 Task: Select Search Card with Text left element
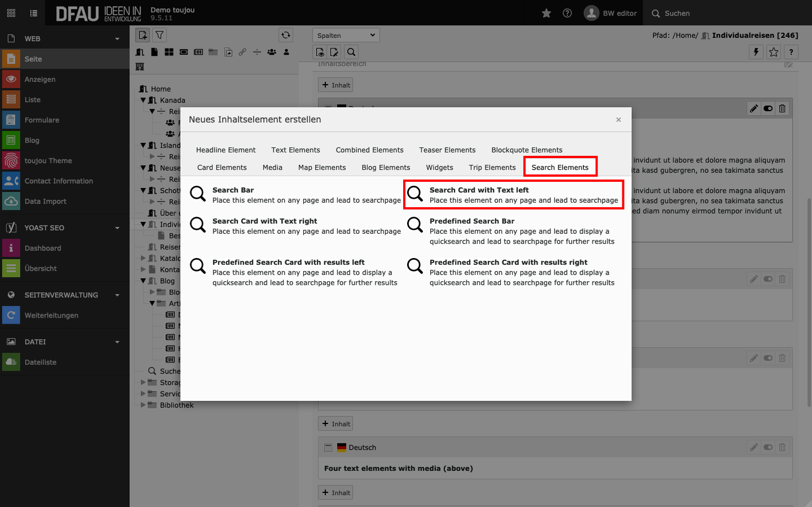pos(513,195)
